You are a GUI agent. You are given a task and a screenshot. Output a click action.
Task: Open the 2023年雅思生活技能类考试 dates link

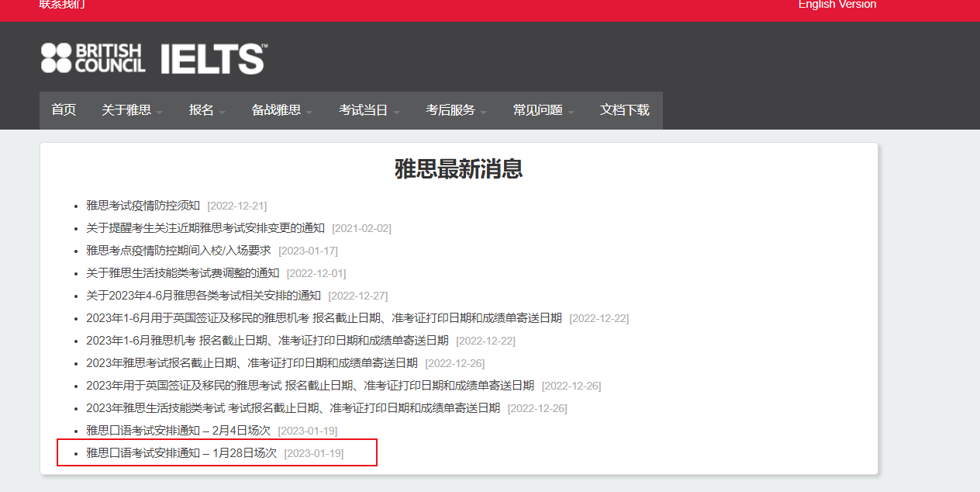tap(292, 408)
